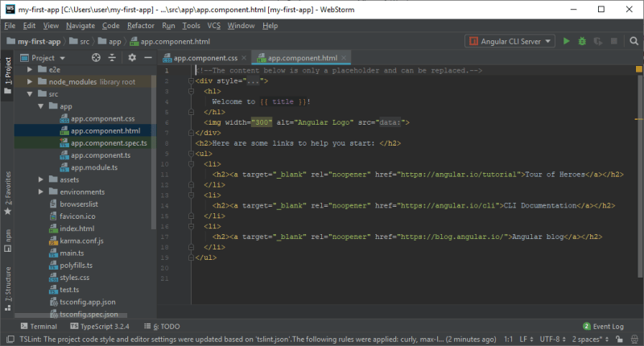Hide the Project tool window
The height and width of the screenshot is (346, 644).
tap(148, 58)
